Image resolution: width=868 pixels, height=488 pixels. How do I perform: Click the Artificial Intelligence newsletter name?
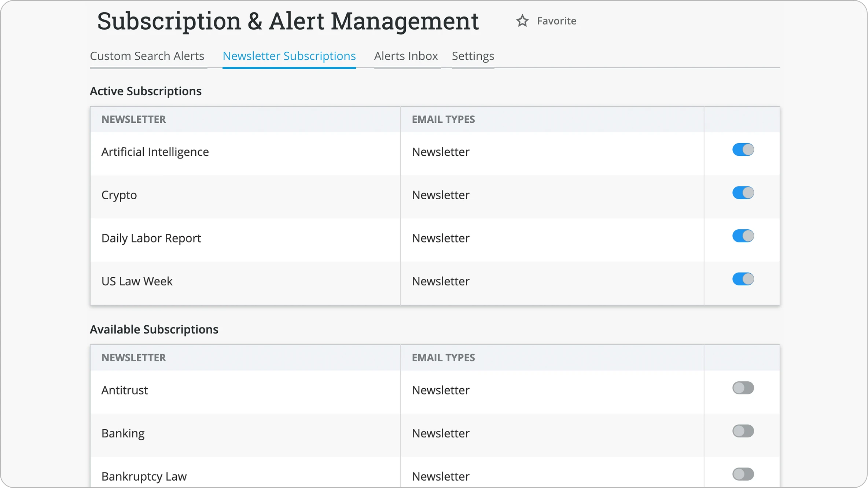click(155, 152)
